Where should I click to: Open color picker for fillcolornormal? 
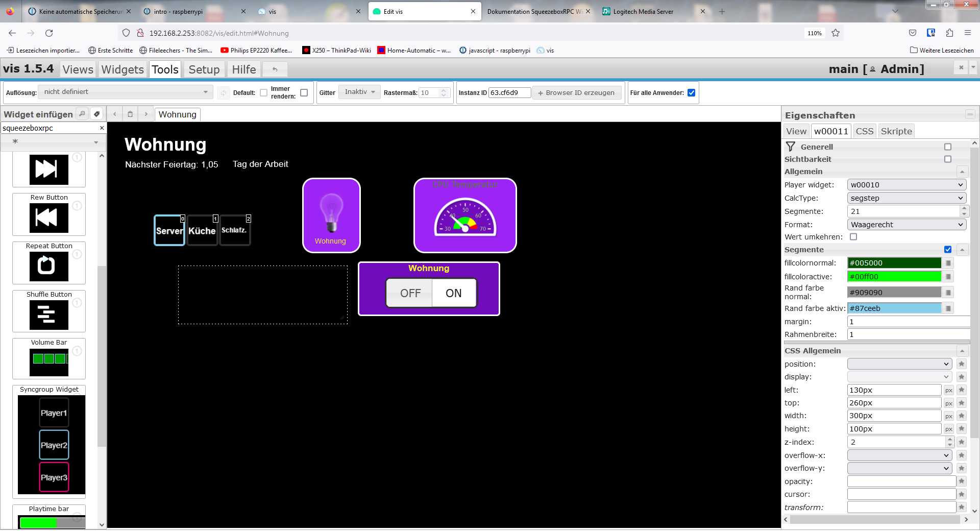pyautogui.click(x=948, y=263)
